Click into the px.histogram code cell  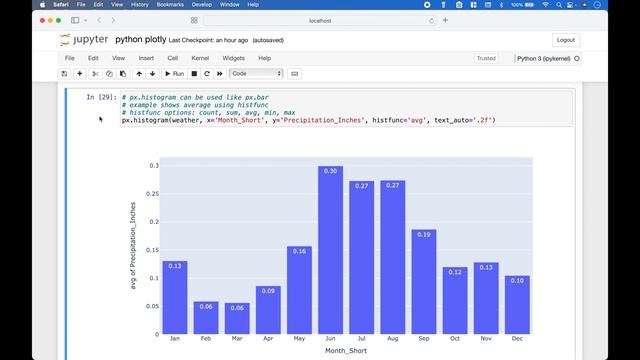pos(346,109)
